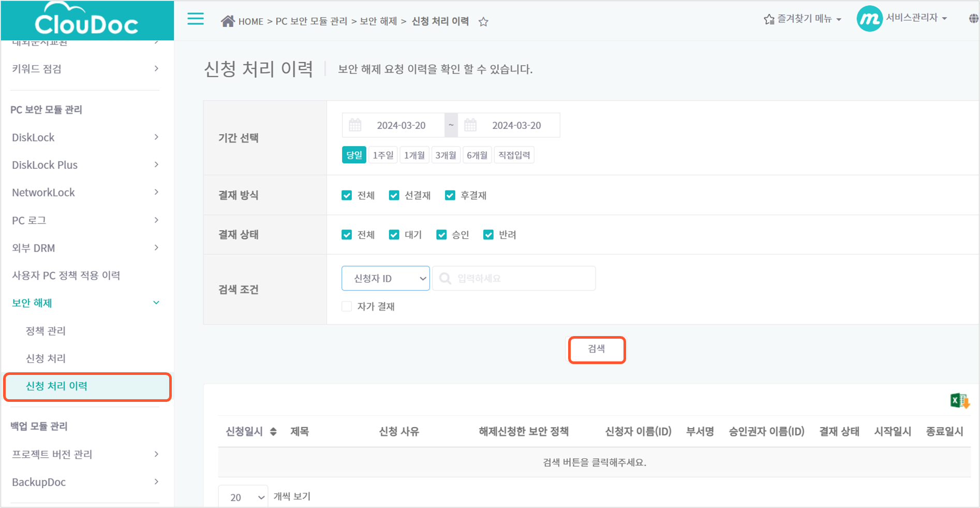
Task: Open the globe language icon
Action: point(973,19)
